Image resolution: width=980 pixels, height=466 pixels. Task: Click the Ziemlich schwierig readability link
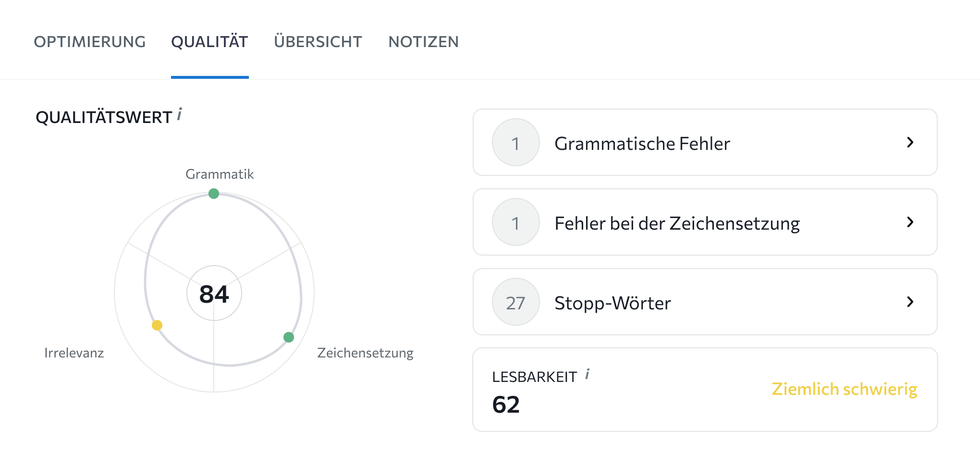(845, 389)
